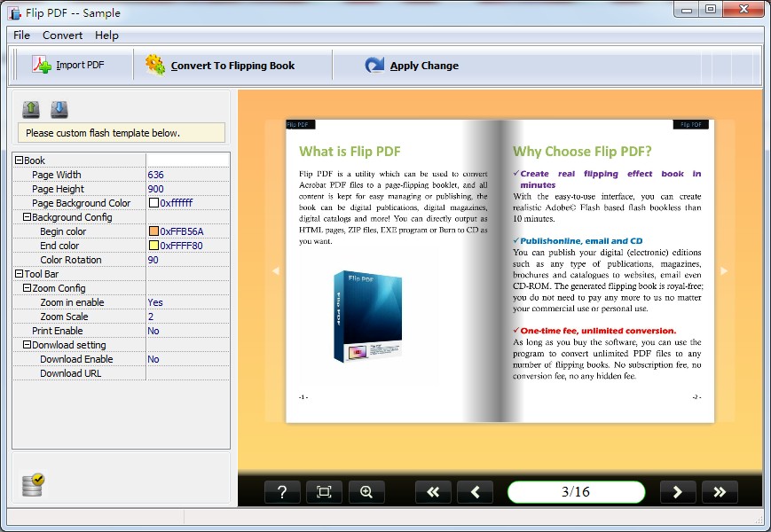771x532 pixels.
Task: Toggle the Zoom in enable Yes value
Action: click(155, 302)
